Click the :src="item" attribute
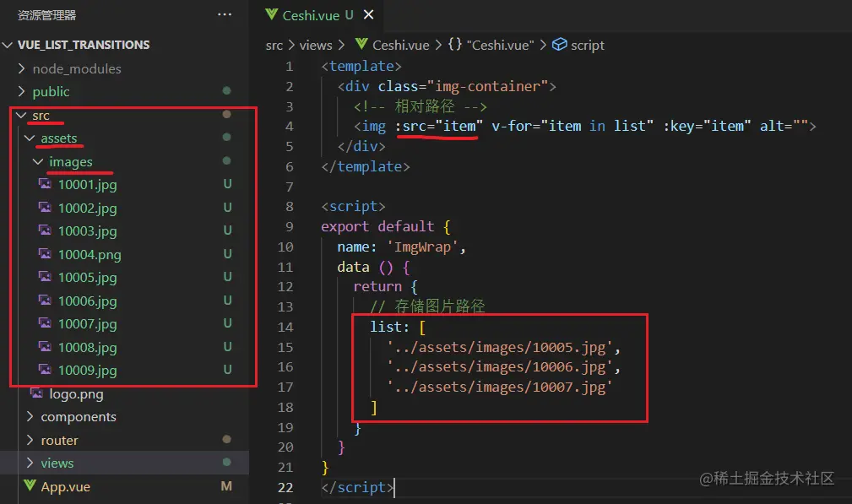This screenshot has height=504, width=852. tap(438, 126)
